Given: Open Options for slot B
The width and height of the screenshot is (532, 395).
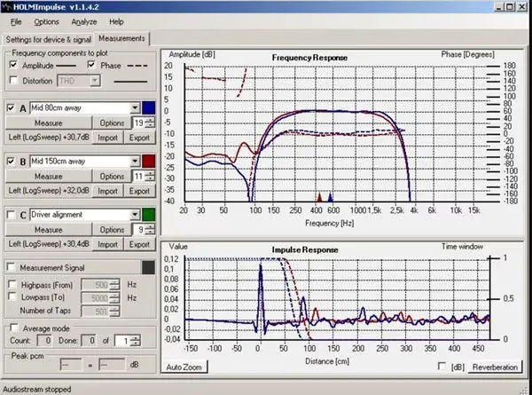Looking at the screenshot, I should pyautogui.click(x=112, y=177).
